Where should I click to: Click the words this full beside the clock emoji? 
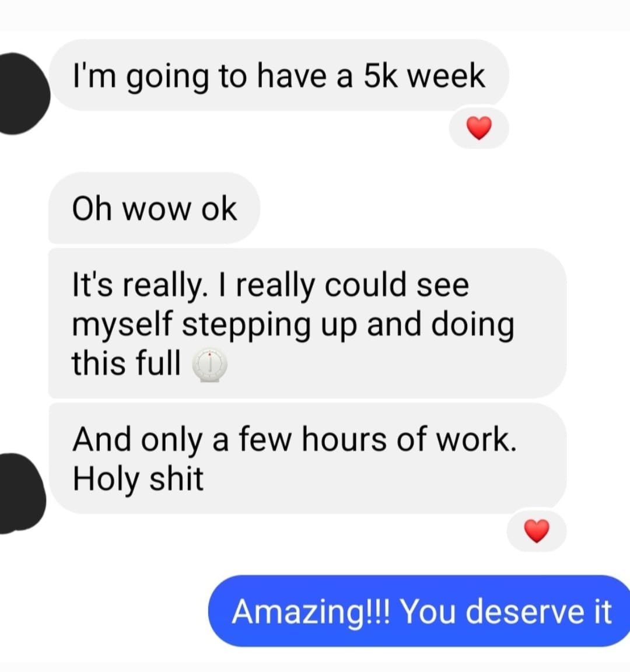126,363
